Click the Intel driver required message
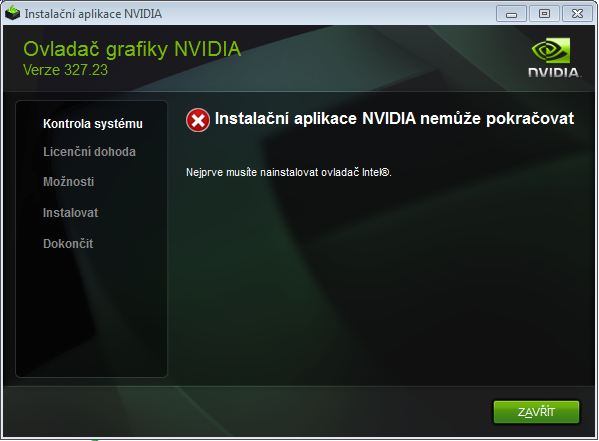The width and height of the screenshot is (599, 441). tap(289, 172)
